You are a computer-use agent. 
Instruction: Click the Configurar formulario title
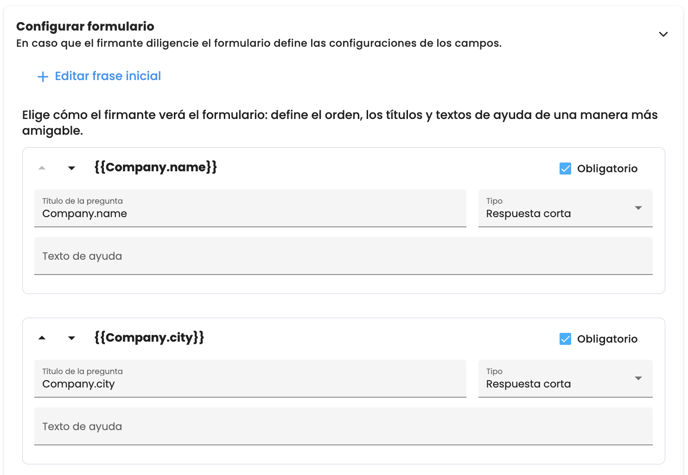(x=85, y=26)
